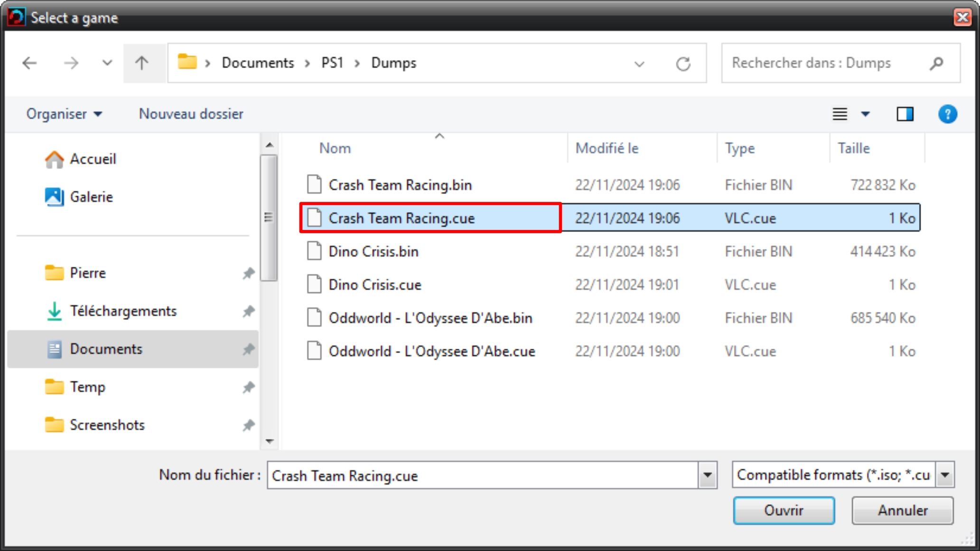Image resolution: width=980 pixels, height=551 pixels.
Task: Select file Oddworld - L'Odyssee D'Abe.bin
Action: tap(430, 318)
